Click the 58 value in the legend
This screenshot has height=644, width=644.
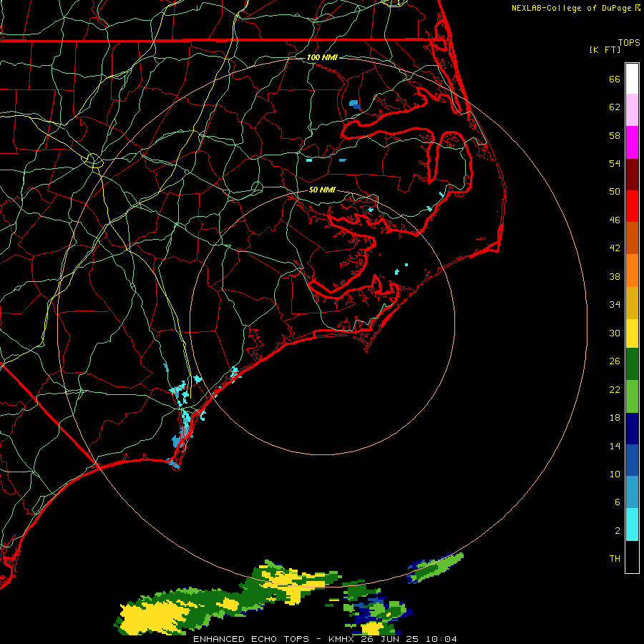(615, 135)
